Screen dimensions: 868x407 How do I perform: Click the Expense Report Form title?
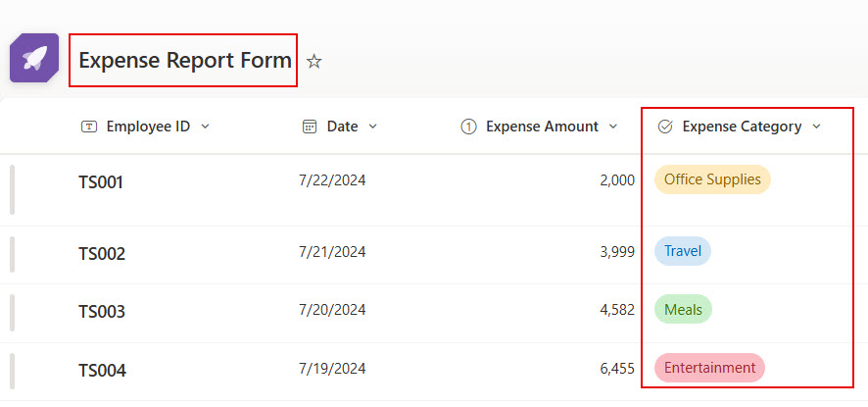185,61
